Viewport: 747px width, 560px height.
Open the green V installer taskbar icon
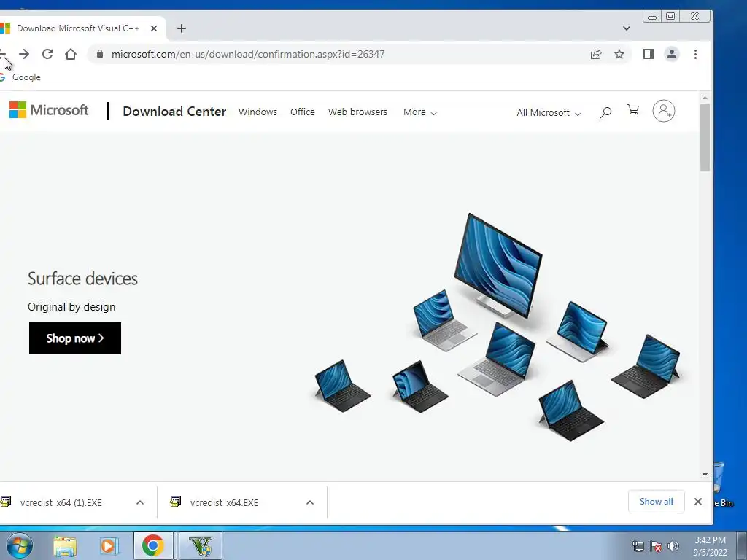(201, 545)
